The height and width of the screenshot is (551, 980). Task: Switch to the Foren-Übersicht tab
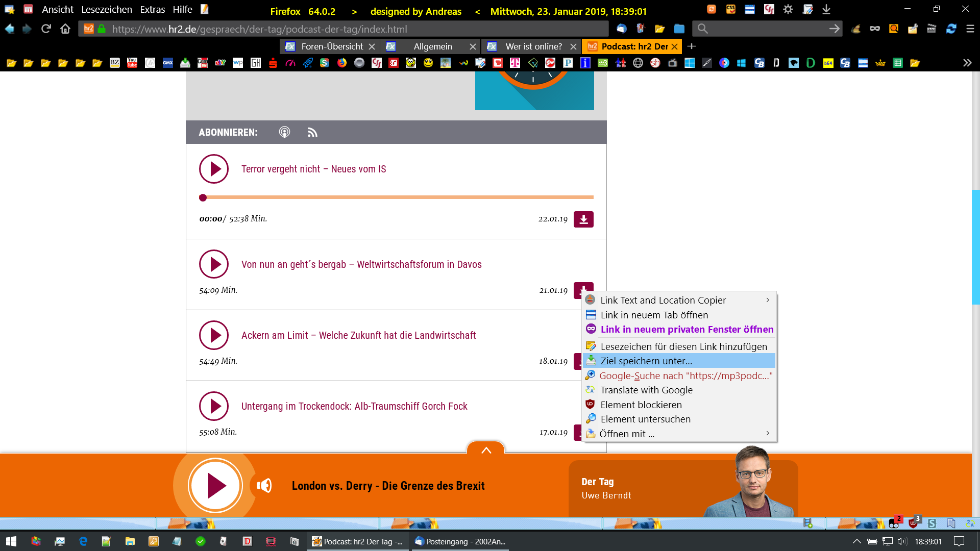[x=332, y=46]
